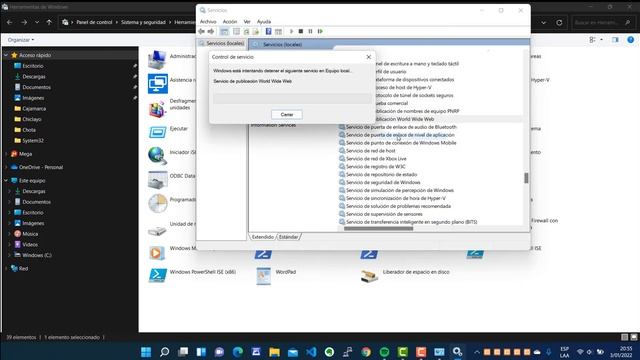
Task: Expand the Red node in navigation pane
Action: click(x=6, y=269)
